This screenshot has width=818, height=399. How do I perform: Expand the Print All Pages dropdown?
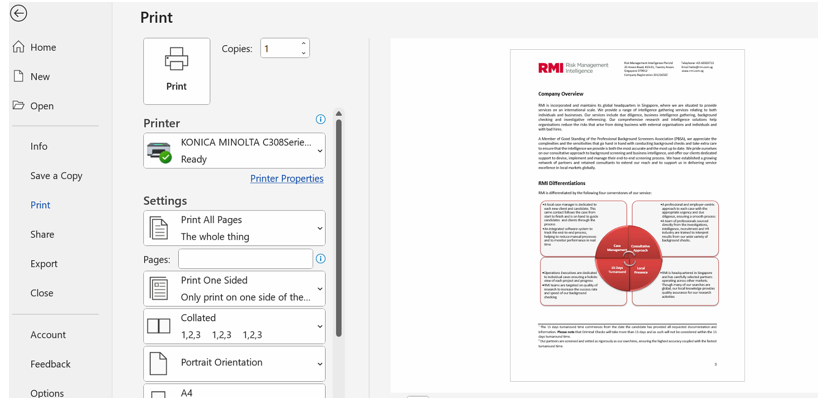tap(234, 228)
